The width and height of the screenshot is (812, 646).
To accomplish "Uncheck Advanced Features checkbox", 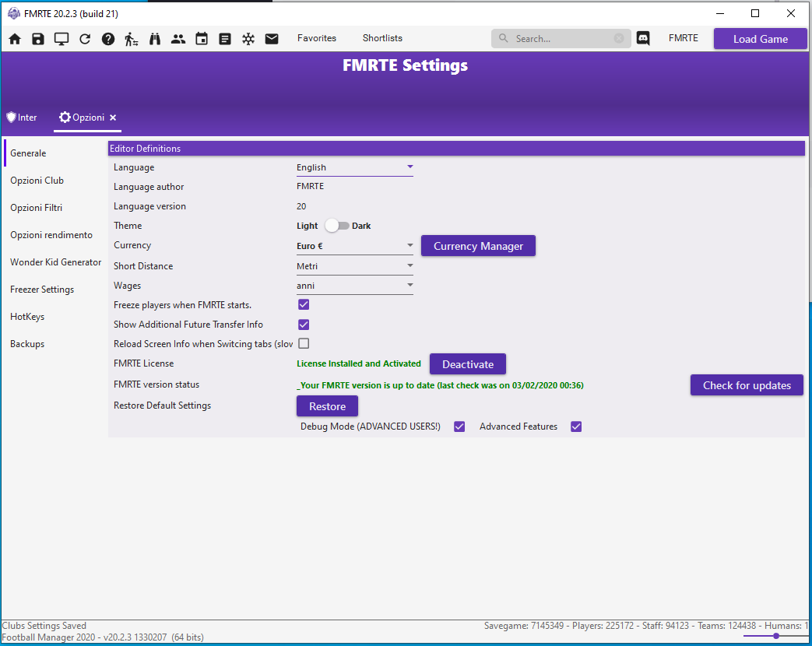I will pos(576,427).
